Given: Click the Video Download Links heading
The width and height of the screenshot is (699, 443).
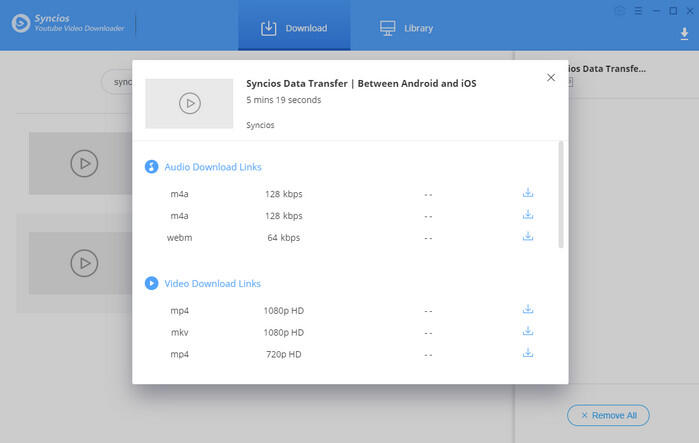Looking at the screenshot, I should [x=212, y=284].
